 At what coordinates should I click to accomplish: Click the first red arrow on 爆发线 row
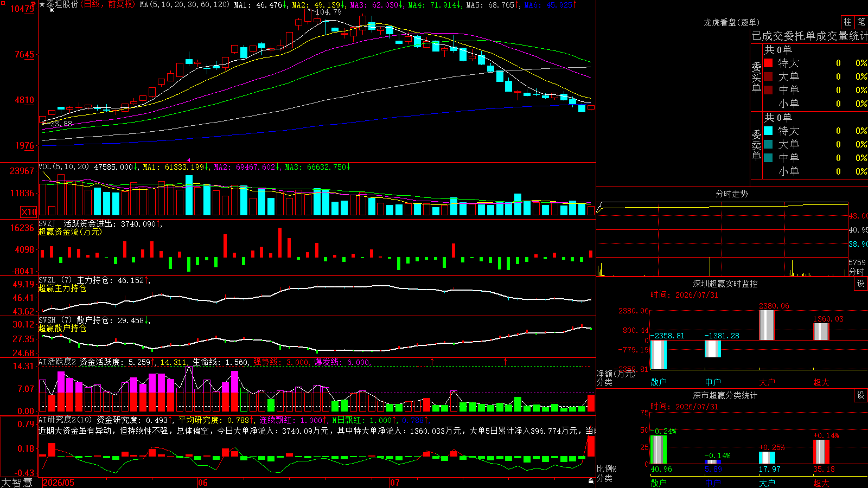pos(432,361)
